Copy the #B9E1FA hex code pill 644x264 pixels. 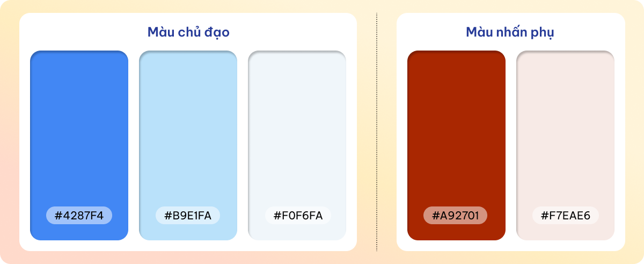[x=188, y=216]
